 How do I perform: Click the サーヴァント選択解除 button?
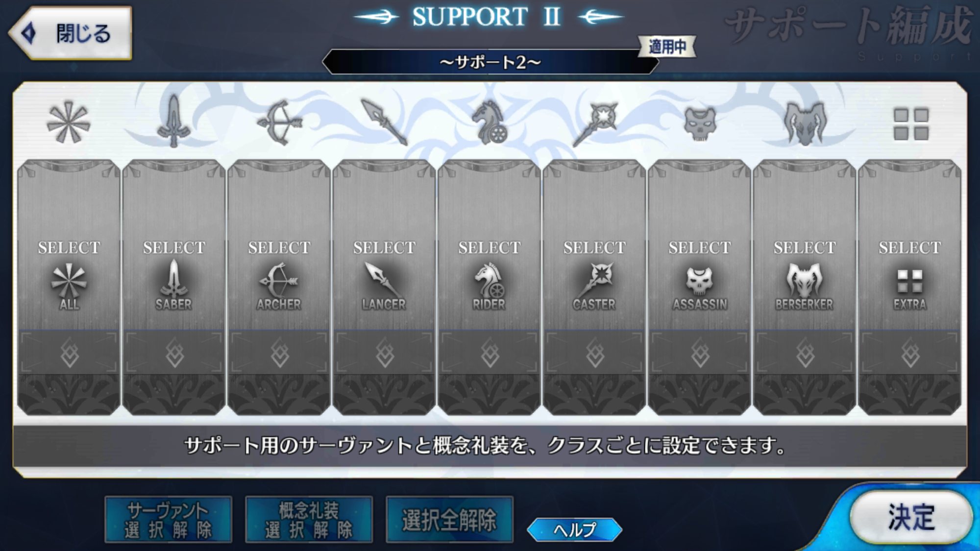[168, 520]
